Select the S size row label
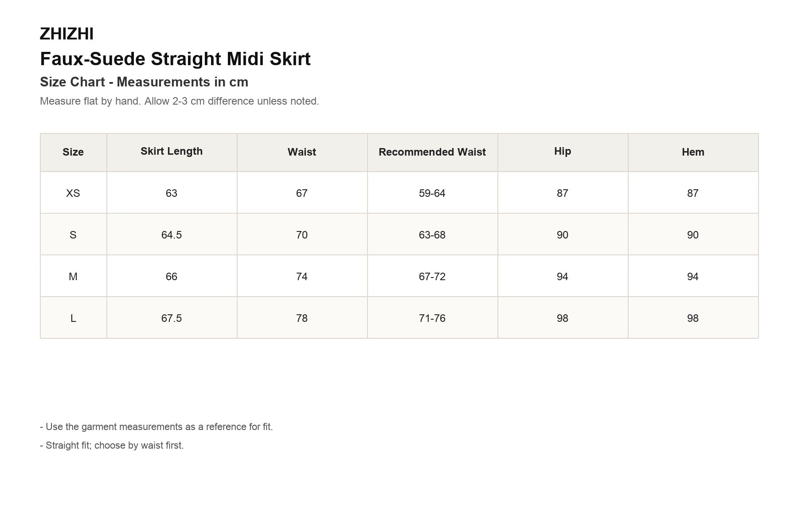 [73, 235]
